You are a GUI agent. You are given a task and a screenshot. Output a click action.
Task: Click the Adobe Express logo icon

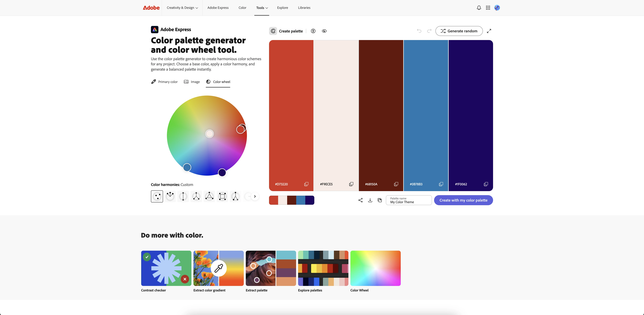[x=154, y=30]
